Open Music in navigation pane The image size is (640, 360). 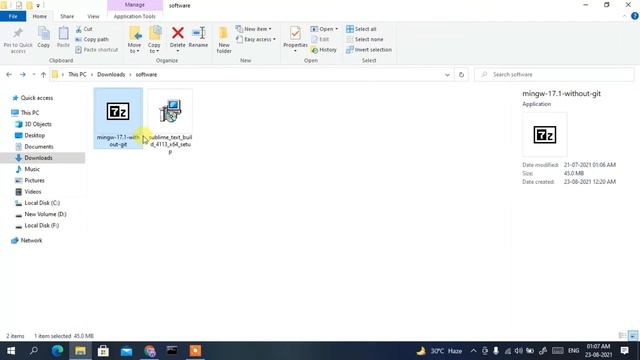pos(32,169)
